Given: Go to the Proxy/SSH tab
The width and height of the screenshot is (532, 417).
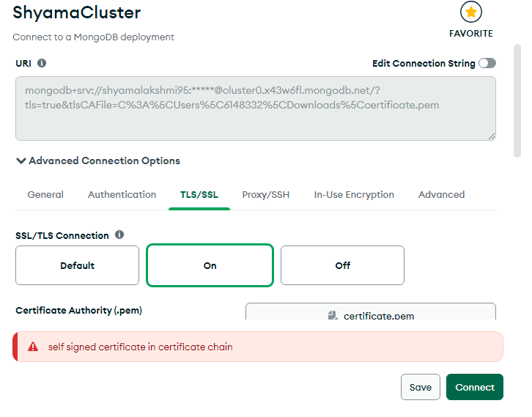Looking at the screenshot, I should [266, 195].
